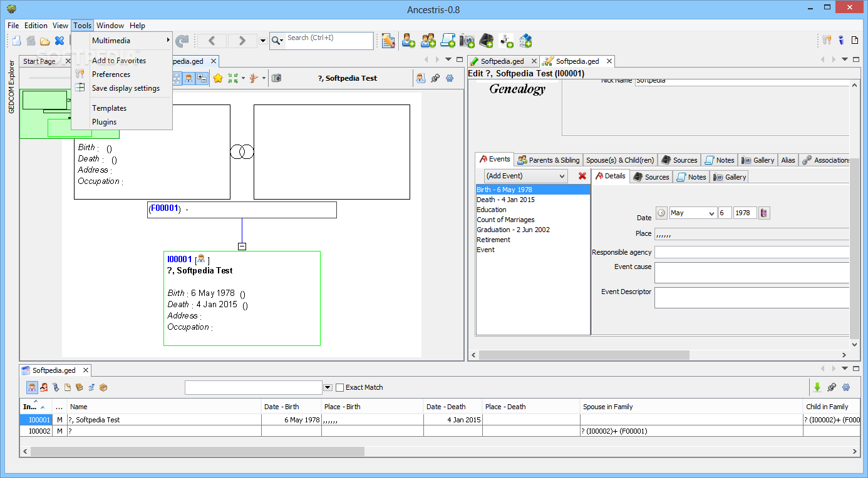Open the table filter dropdown arrow
The width and height of the screenshot is (868, 478).
pyautogui.click(x=328, y=388)
